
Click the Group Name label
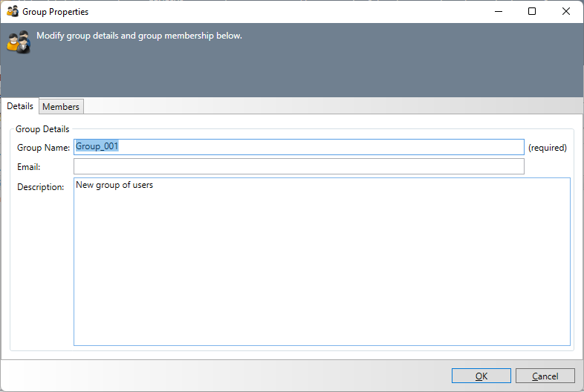(43, 148)
